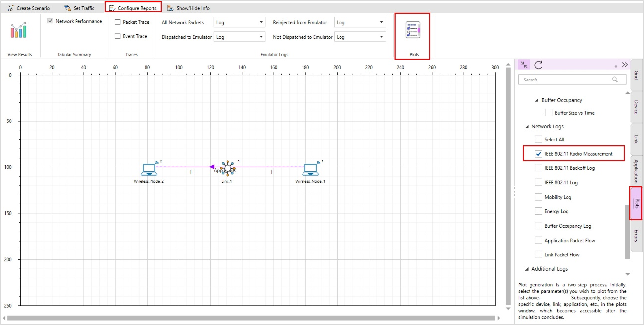
Task: Open the Configure Reports tab
Action: [133, 8]
